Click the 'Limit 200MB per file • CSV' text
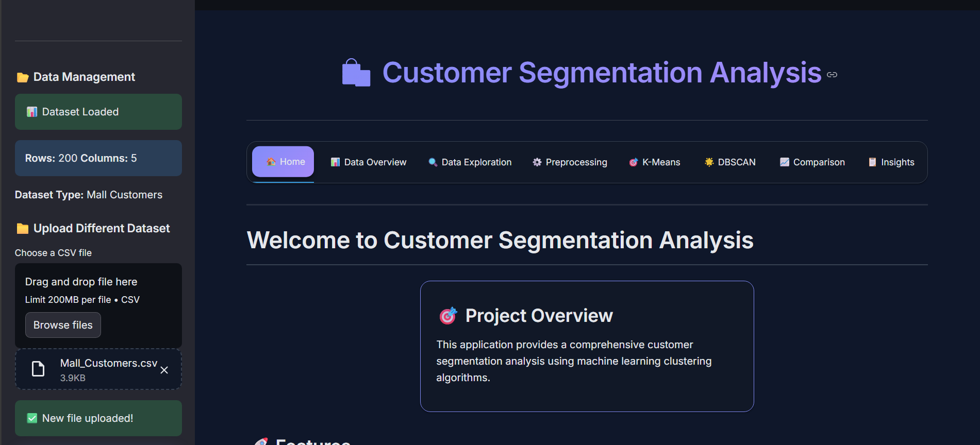The image size is (980, 445). [x=82, y=300]
